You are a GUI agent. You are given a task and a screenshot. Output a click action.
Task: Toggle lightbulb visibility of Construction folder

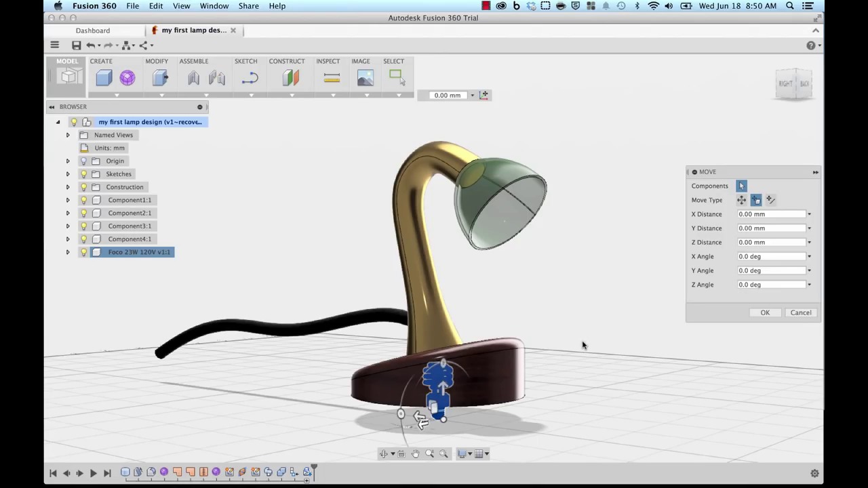point(83,187)
